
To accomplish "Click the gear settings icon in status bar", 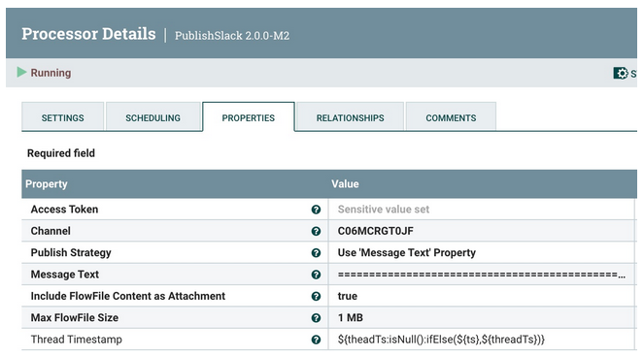I will click(621, 73).
